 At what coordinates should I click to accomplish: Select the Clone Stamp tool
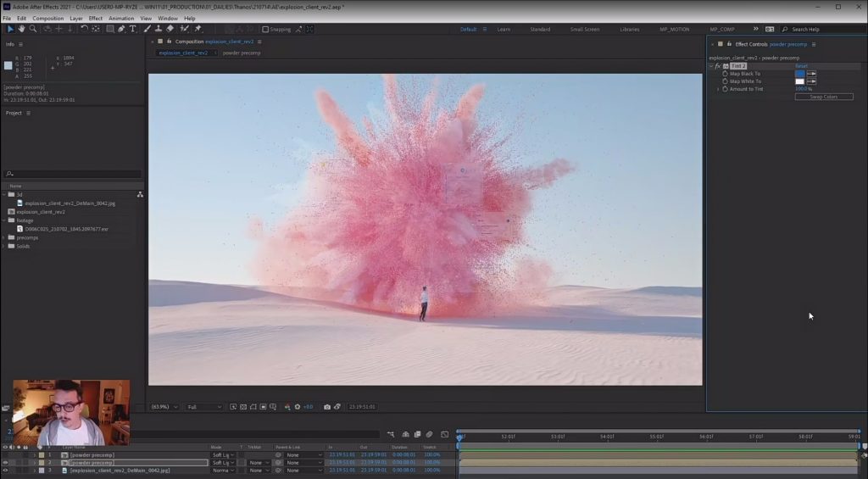click(158, 29)
